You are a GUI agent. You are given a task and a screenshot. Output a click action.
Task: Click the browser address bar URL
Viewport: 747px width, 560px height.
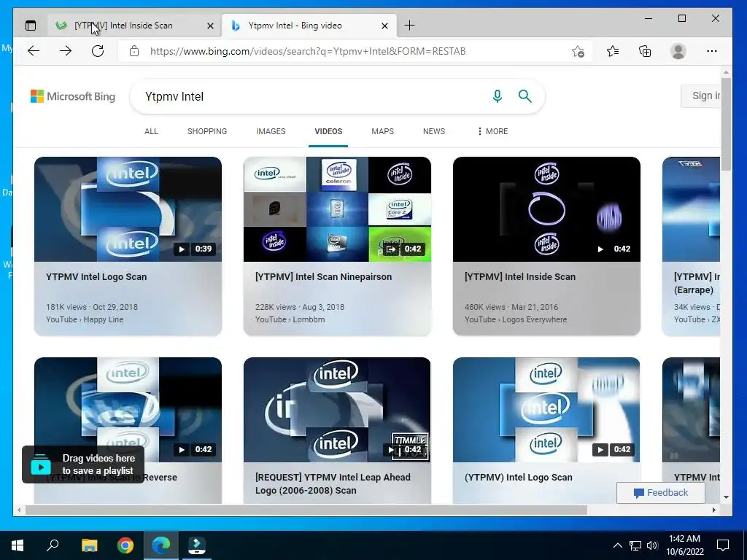point(308,51)
